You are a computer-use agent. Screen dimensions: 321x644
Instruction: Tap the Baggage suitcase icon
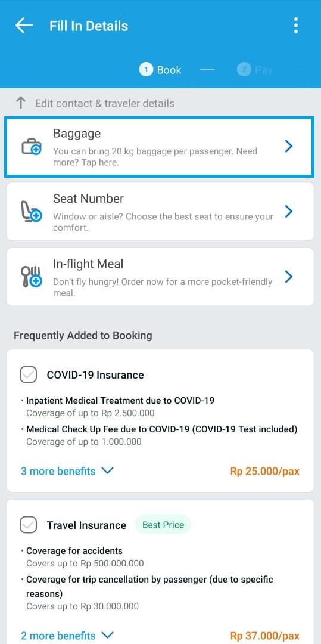tap(32, 147)
